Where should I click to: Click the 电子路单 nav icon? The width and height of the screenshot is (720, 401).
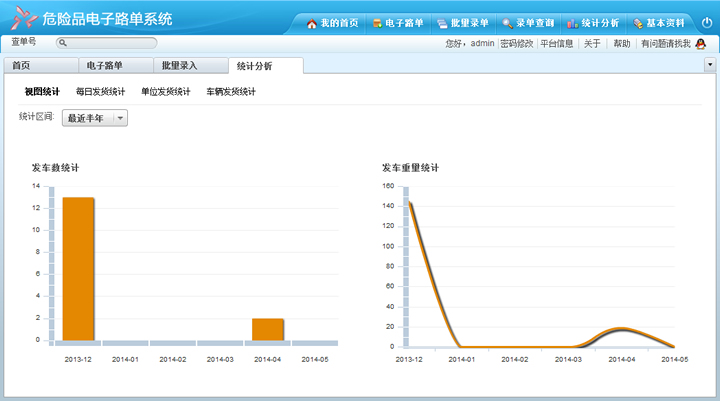click(x=377, y=22)
